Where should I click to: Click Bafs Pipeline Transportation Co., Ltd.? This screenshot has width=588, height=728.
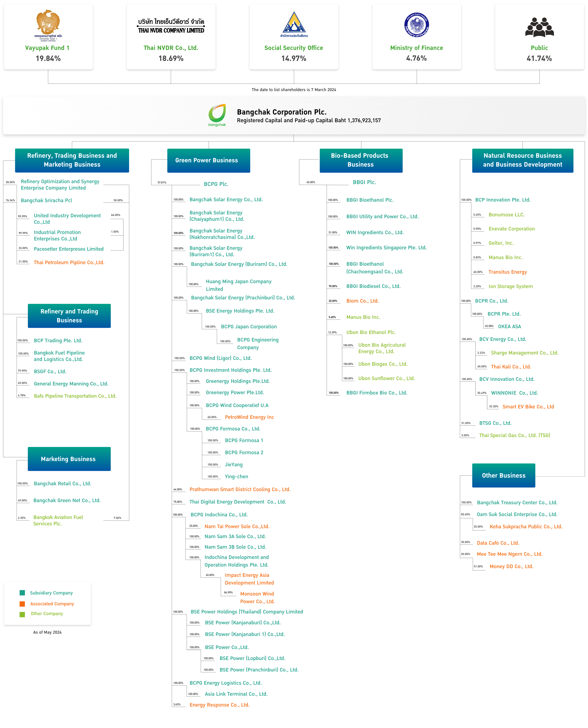pyautogui.click(x=75, y=396)
